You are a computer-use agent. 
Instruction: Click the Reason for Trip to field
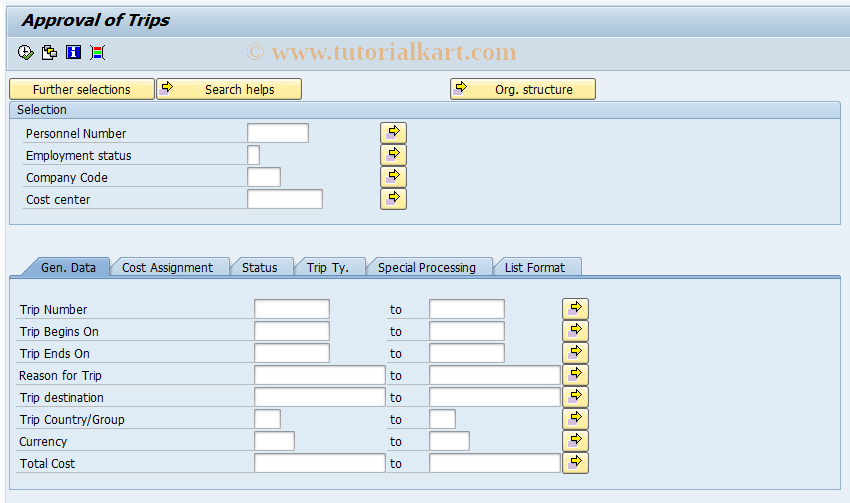tap(495, 375)
